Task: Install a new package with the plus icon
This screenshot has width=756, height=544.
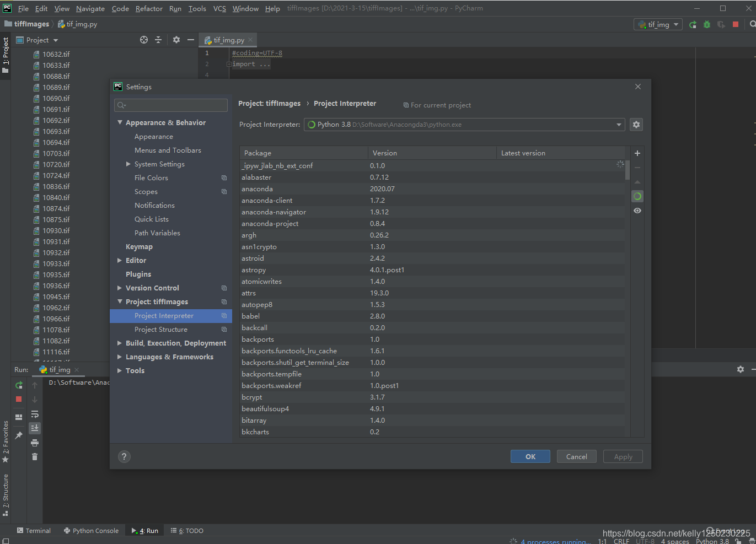Action: [637, 153]
